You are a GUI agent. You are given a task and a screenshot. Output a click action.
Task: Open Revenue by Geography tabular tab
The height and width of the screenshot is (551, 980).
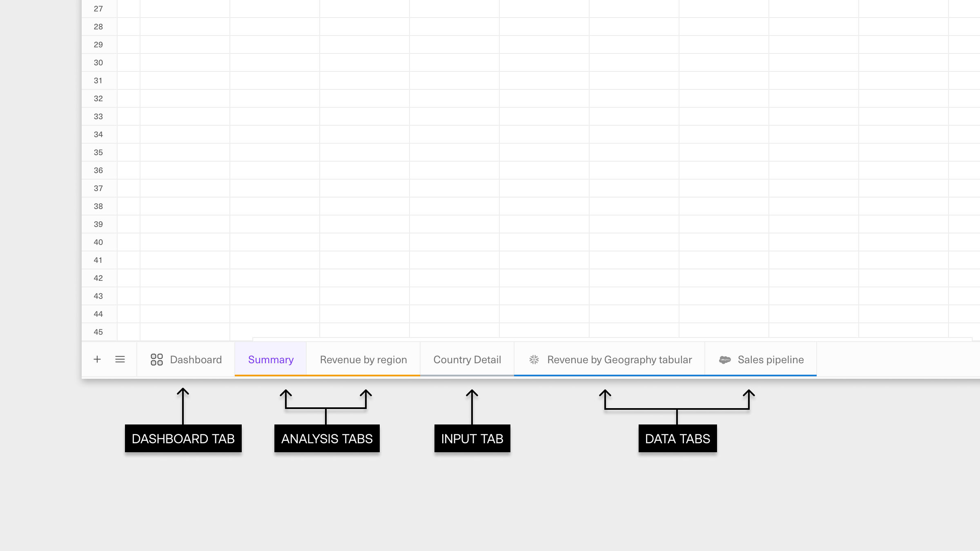point(619,360)
